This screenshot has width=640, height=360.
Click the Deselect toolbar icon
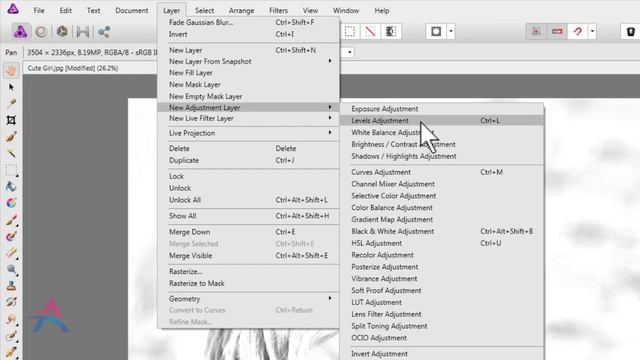pos(370,31)
